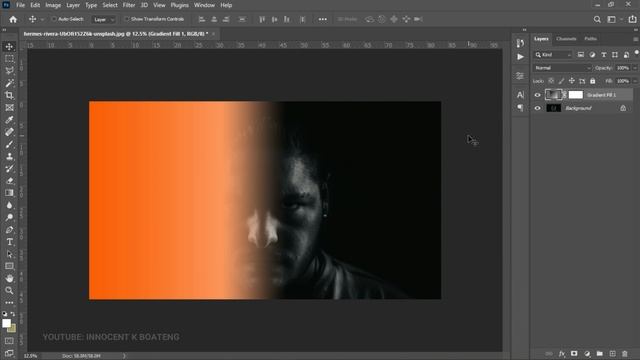Select the Lasso tool
The image size is (640, 360).
click(x=9, y=71)
